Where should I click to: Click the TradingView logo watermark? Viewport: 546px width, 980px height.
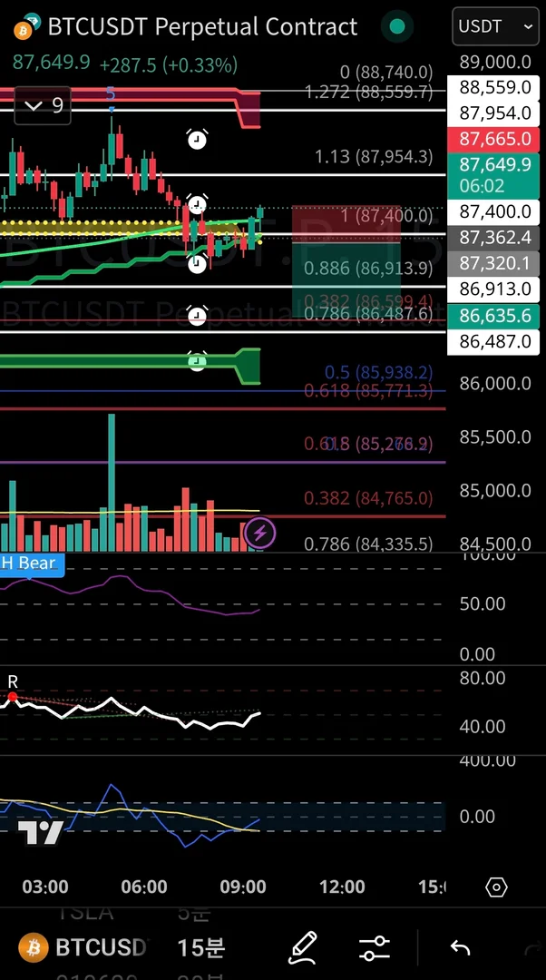[x=41, y=832]
